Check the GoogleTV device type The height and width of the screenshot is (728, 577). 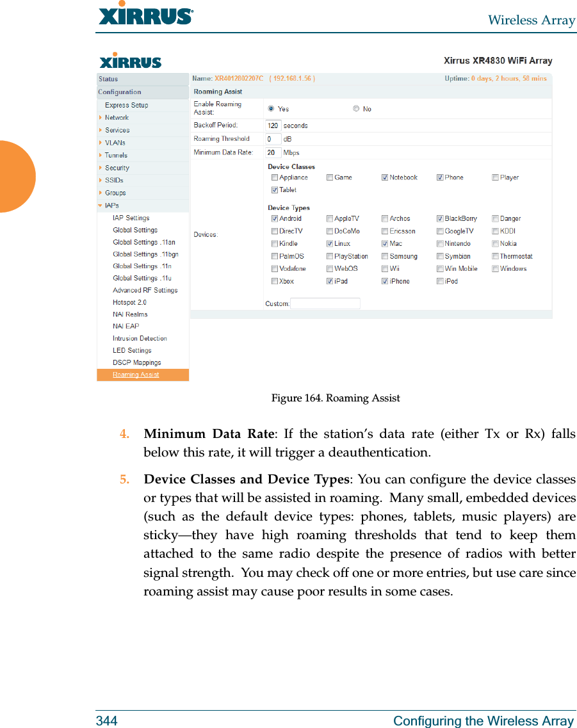(x=440, y=231)
